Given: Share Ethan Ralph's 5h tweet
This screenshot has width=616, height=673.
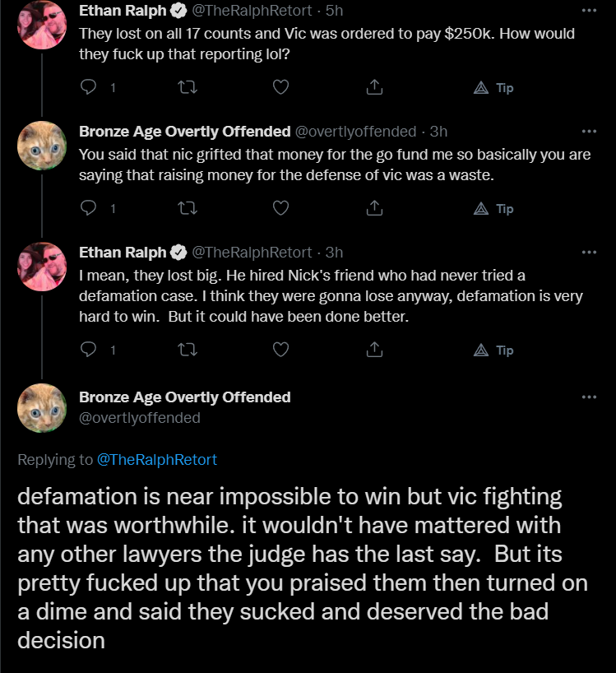Looking at the screenshot, I should point(374,87).
